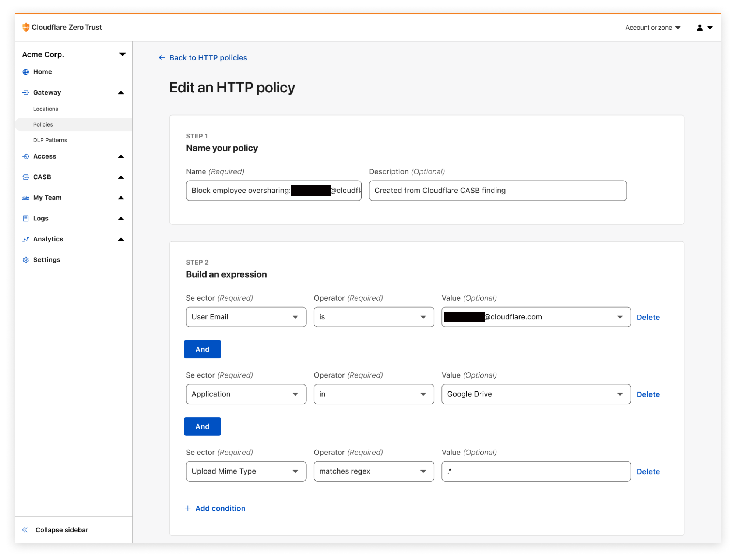Focus the Description input field
The width and height of the screenshot is (736, 560).
click(498, 191)
